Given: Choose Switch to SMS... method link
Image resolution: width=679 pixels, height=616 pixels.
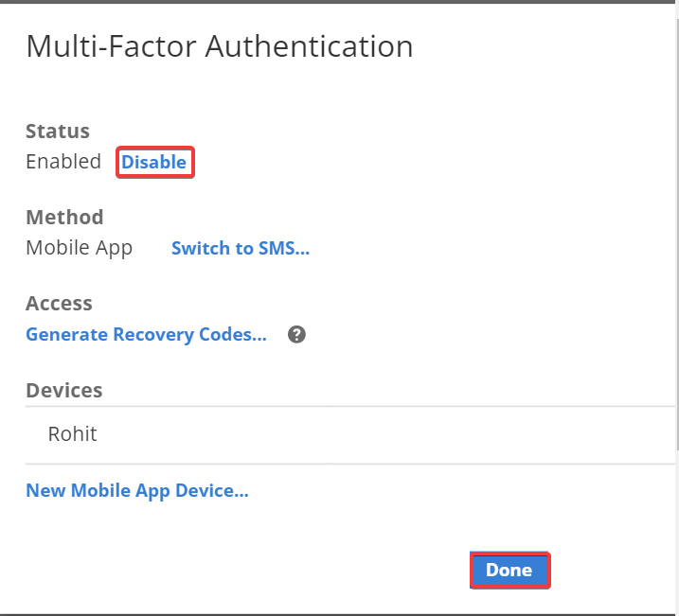Looking at the screenshot, I should pyautogui.click(x=241, y=248).
